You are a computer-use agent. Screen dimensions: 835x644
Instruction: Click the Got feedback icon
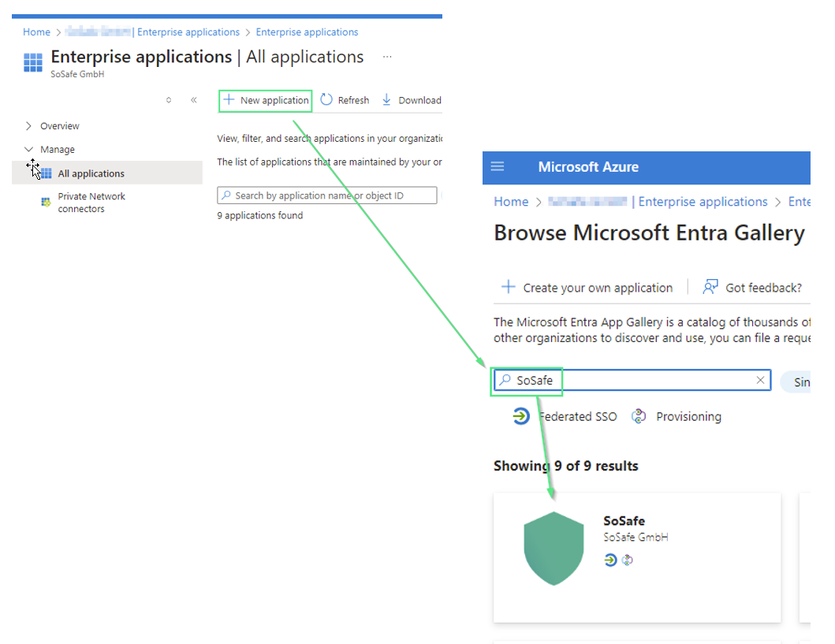click(x=710, y=287)
